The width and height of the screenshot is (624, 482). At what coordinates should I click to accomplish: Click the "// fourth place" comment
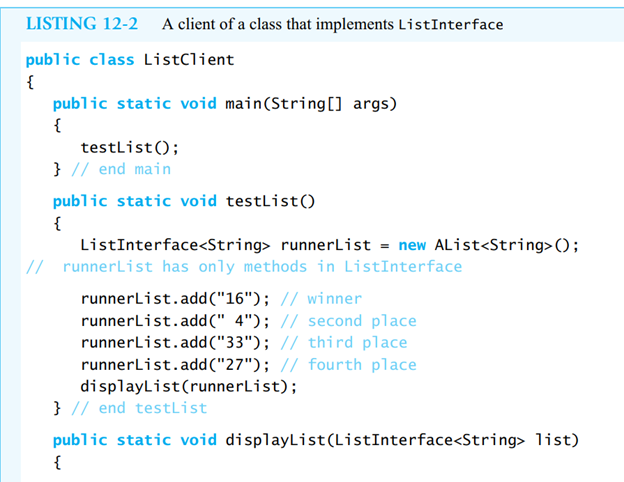348,365
